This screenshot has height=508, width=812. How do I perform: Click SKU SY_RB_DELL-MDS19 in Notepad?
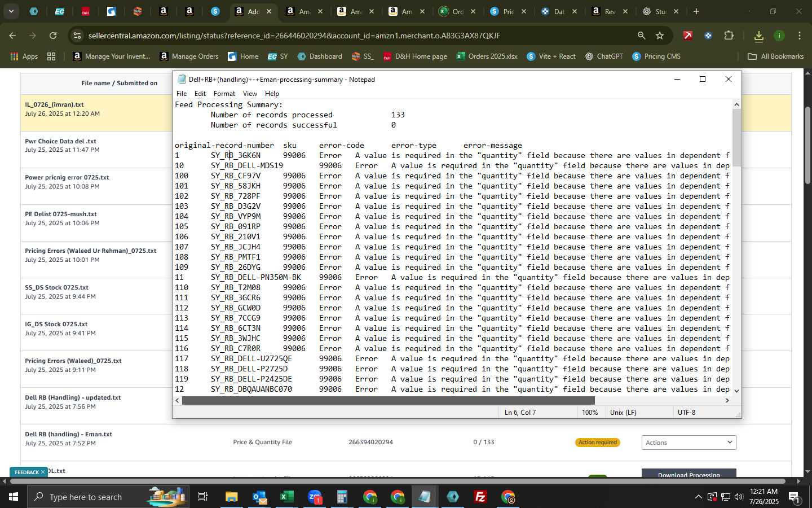point(246,166)
